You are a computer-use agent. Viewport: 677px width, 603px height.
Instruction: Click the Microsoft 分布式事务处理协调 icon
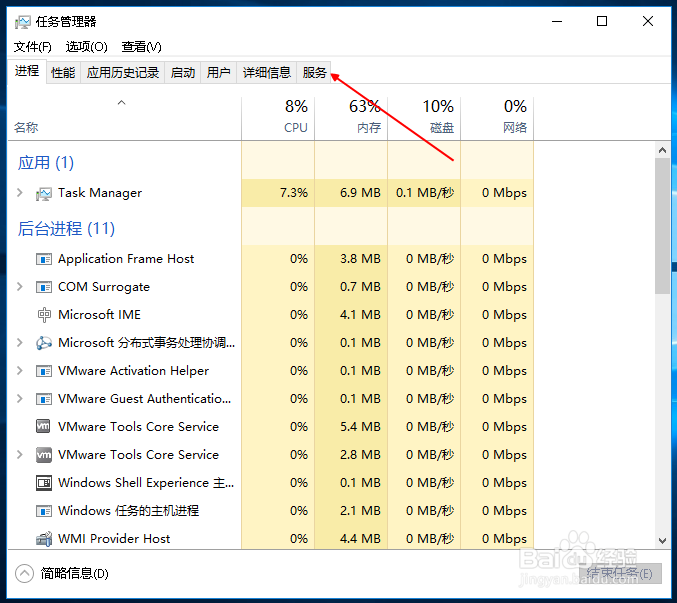coord(44,343)
